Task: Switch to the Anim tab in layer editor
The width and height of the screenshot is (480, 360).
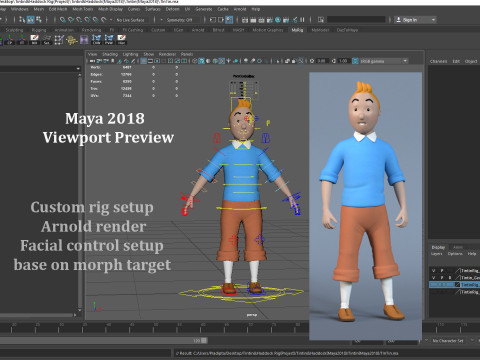Action: click(458, 247)
